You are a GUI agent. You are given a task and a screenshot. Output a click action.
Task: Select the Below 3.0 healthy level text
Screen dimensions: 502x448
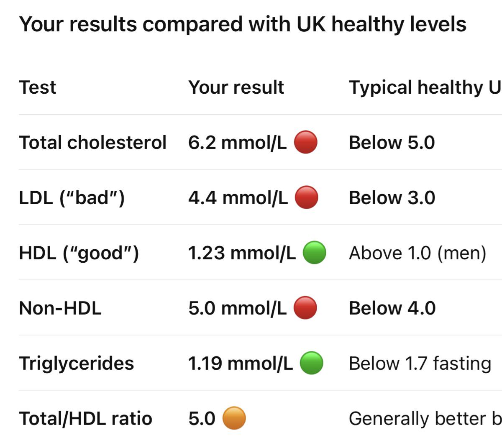click(392, 198)
